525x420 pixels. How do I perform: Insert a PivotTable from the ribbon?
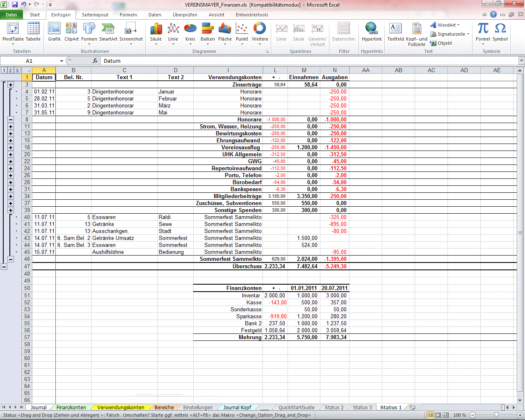click(x=13, y=32)
